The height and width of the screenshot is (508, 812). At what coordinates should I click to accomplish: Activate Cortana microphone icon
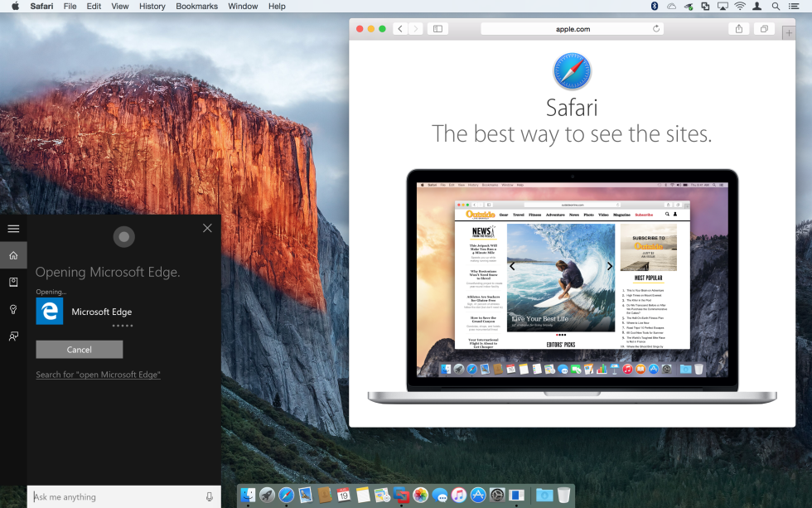coord(209,496)
